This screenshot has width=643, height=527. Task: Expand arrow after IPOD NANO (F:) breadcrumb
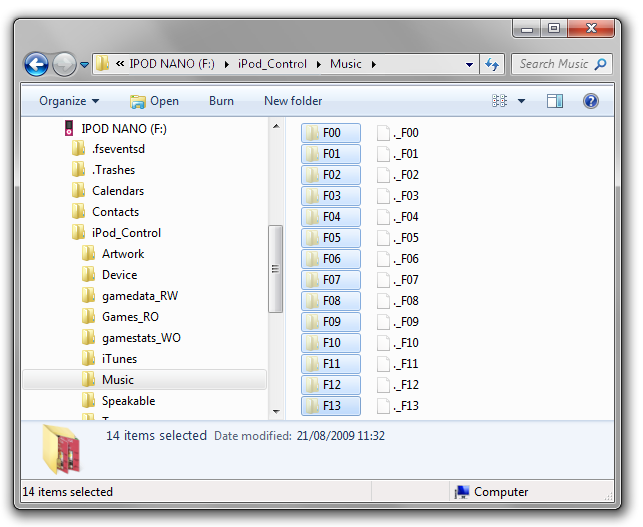226,64
